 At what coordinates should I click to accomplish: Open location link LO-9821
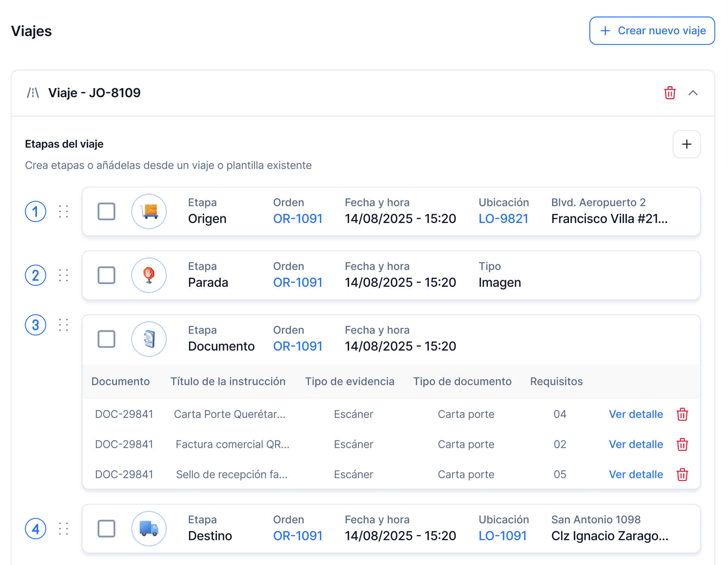(503, 219)
